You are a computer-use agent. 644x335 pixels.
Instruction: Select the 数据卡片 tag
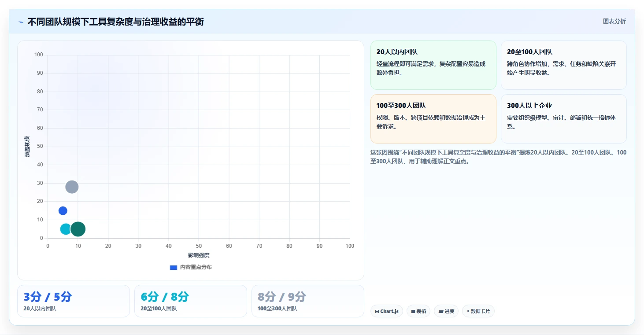coord(478,311)
